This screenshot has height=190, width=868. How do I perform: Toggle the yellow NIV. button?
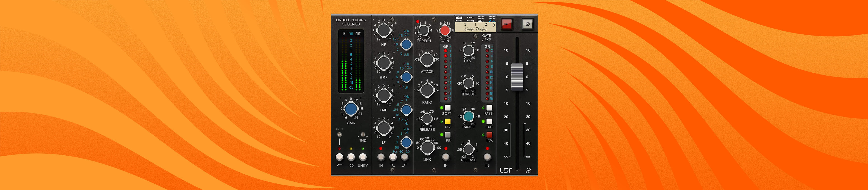[x=448, y=121]
